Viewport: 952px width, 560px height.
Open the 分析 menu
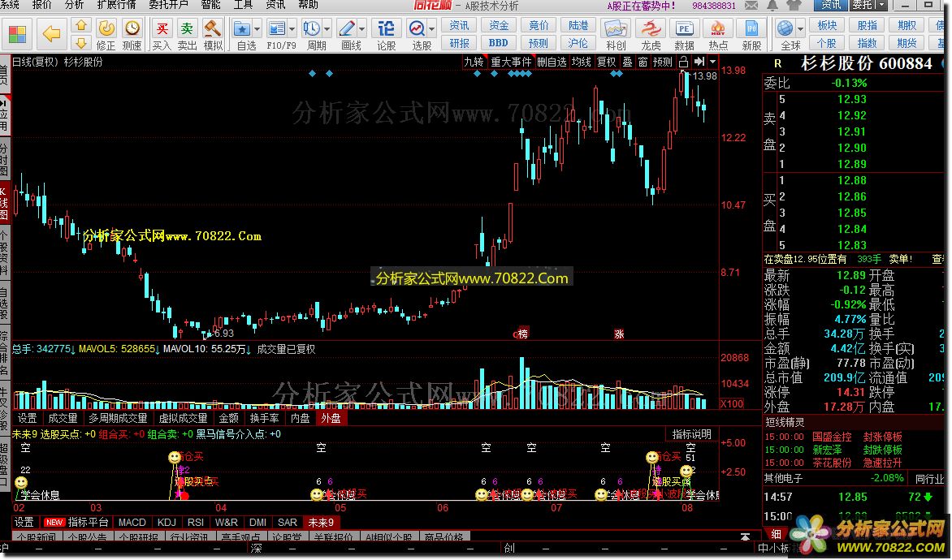coord(74,5)
